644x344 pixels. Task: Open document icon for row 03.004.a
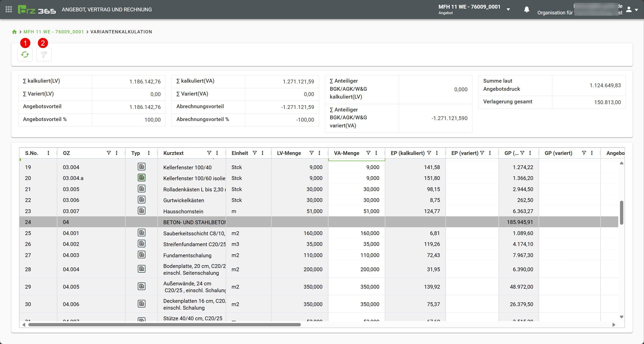(141, 178)
